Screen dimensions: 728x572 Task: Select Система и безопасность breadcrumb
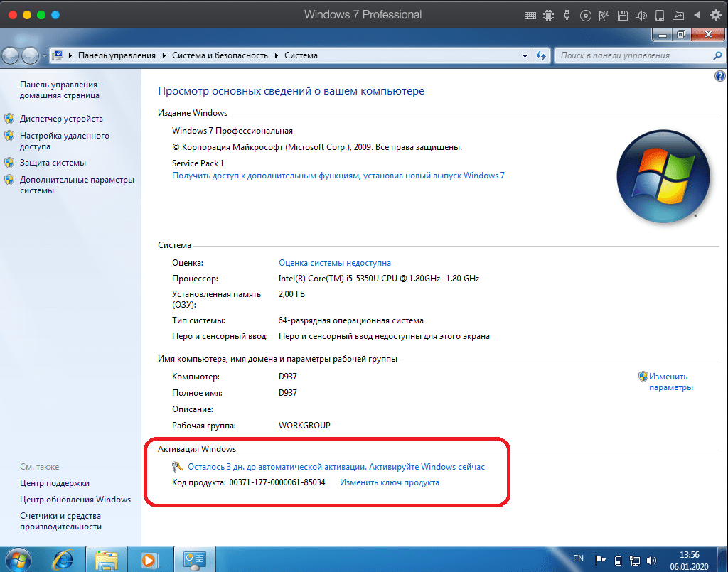[x=220, y=55]
